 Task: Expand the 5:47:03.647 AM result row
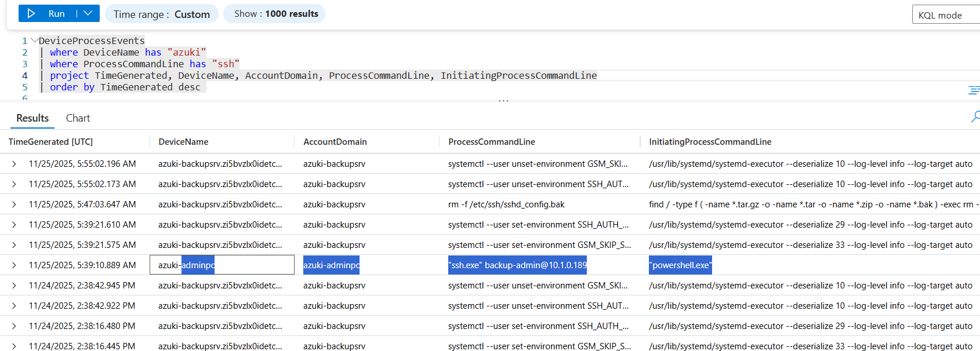click(14, 204)
